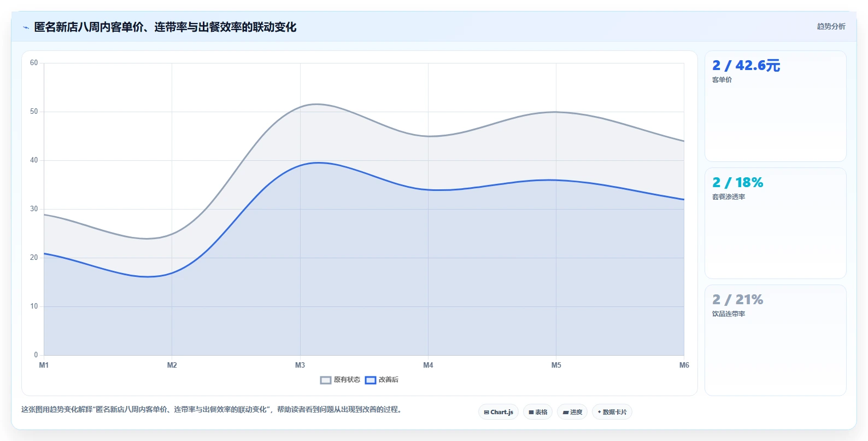
Task: Click the M4 x-axis label
Action: (428, 365)
